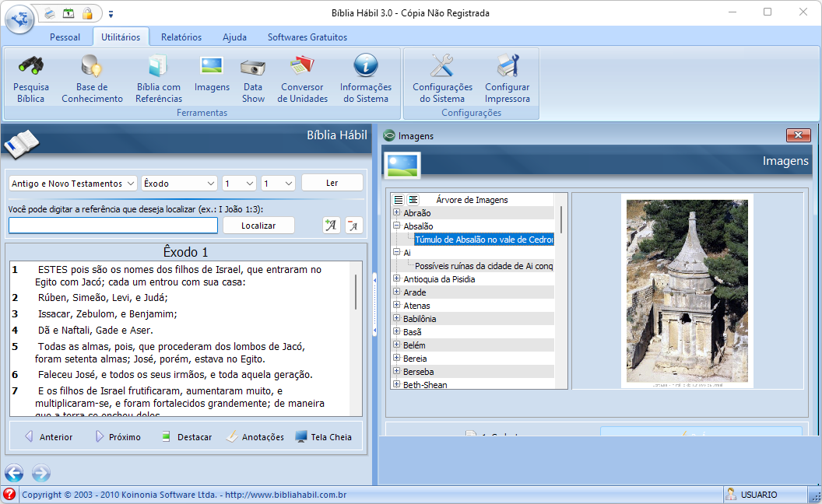Expand the Babilônia tree node
This screenshot has height=504, width=822.
coord(397,319)
